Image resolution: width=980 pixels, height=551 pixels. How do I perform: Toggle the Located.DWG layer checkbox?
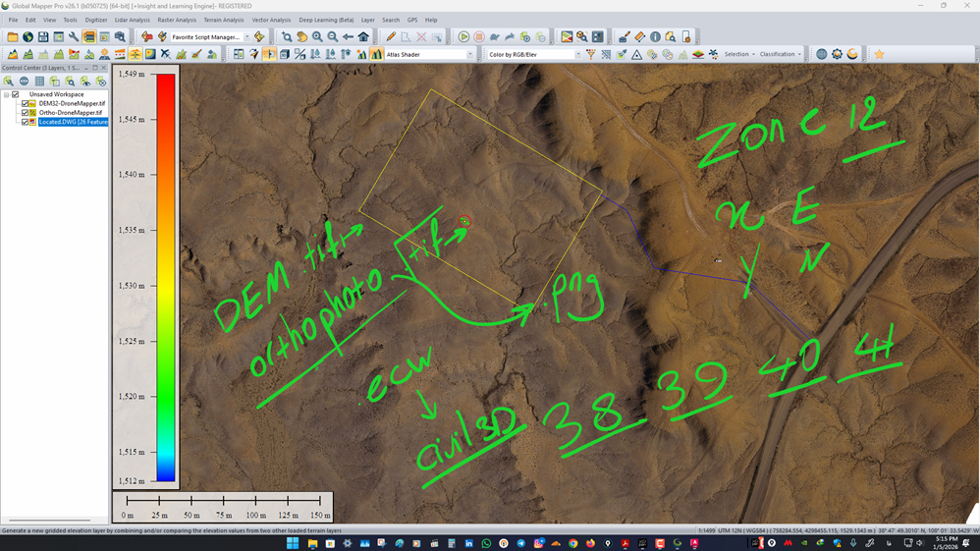coord(27,122)
